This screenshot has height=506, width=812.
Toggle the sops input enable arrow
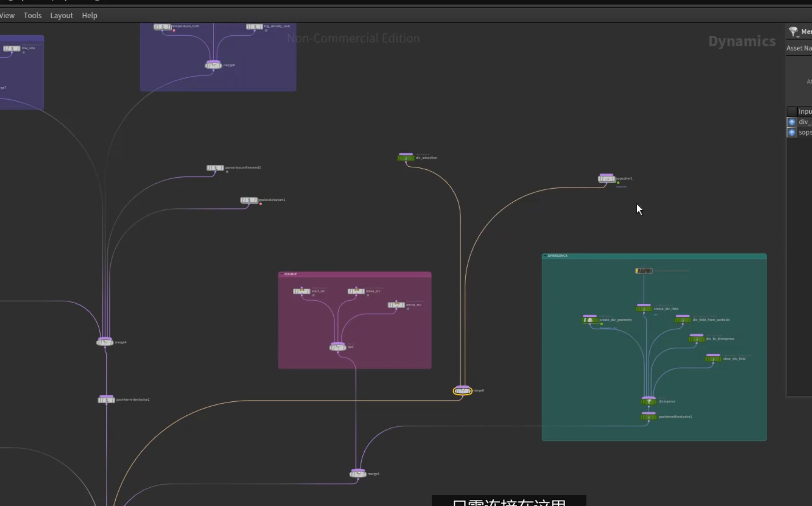point(792,132)
